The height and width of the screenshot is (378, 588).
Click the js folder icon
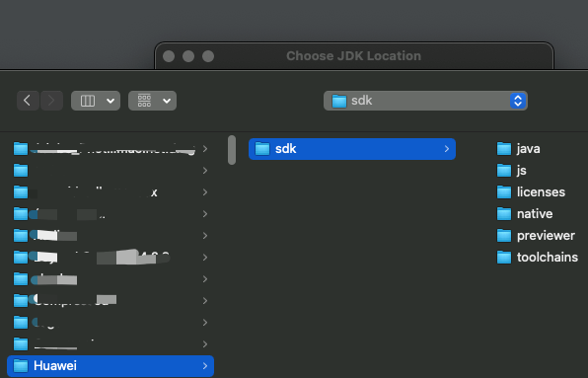(504, 171)
